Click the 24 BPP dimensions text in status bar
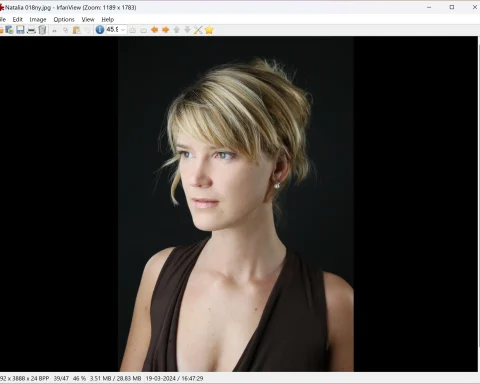The width and height of the screenshot is (480, 384). (x=24, y=379)
